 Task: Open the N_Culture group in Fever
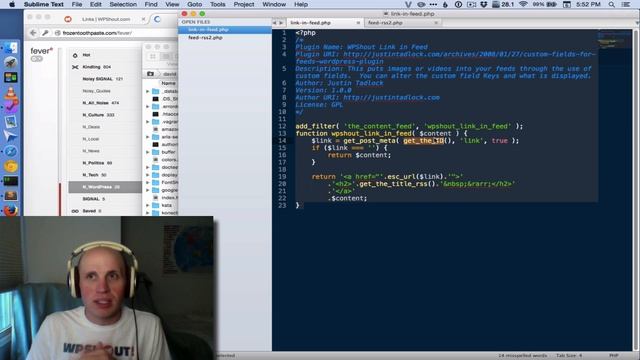[105, 115]
